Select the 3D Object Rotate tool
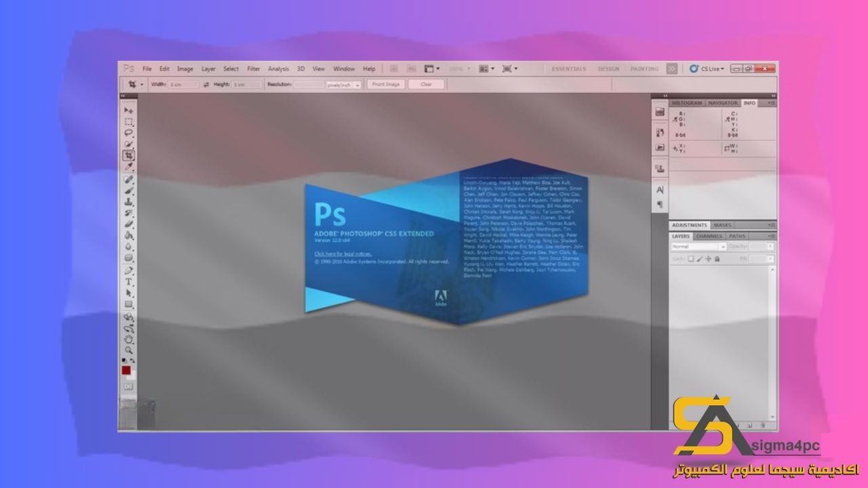Viewport: 868px width, 488px height. click(x=129, y=317)
